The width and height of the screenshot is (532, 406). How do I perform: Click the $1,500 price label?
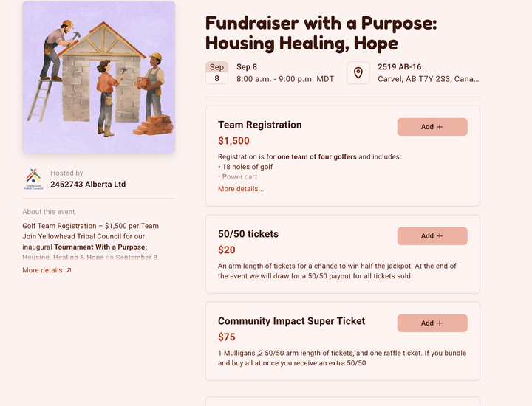233,141
